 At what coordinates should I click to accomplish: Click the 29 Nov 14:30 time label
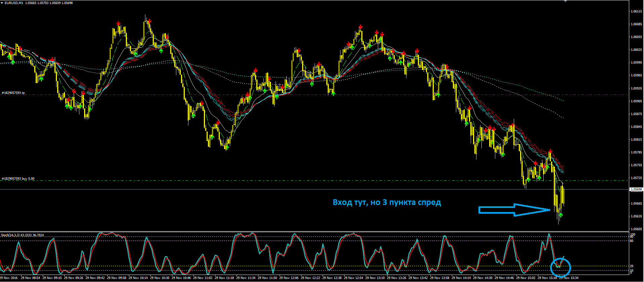coord(482,278)
